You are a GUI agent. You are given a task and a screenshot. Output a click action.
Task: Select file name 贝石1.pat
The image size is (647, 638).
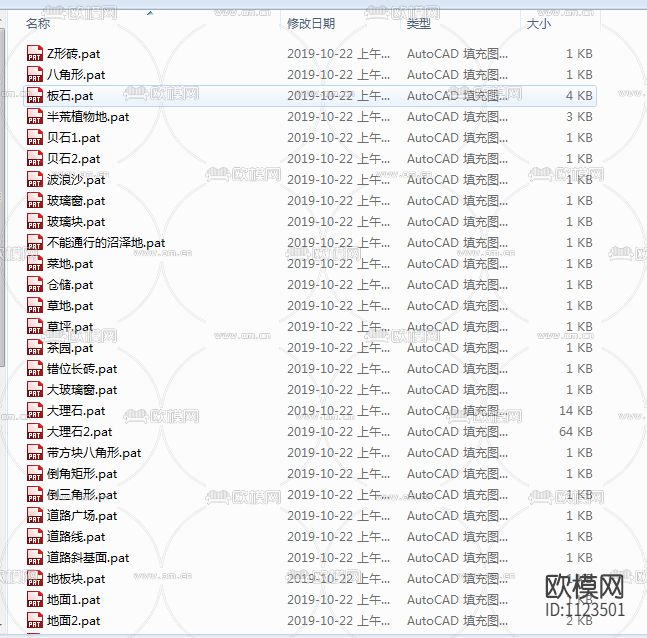73,138
